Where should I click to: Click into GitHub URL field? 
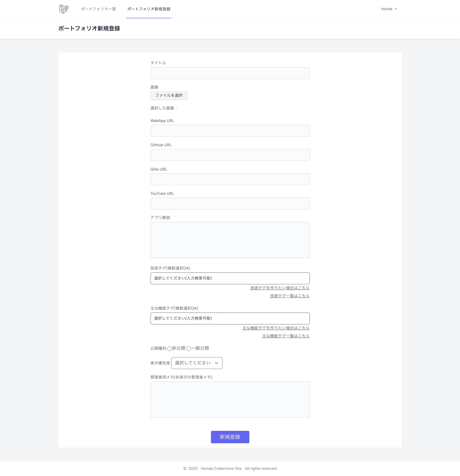tap(230, 155)
